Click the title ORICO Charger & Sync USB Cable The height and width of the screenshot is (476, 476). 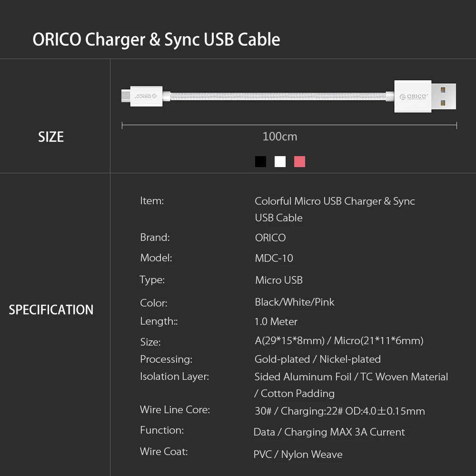point(156,40)
